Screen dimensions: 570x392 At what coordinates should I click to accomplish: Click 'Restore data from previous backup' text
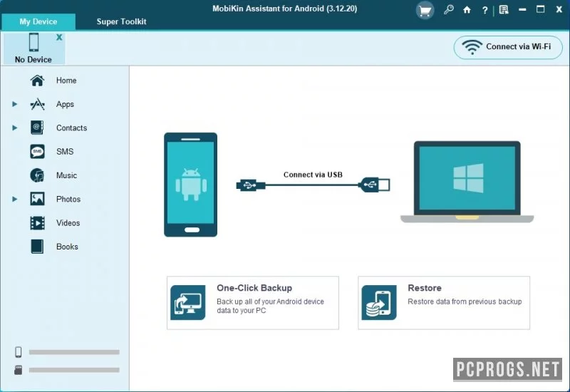(x=465, y=301)
